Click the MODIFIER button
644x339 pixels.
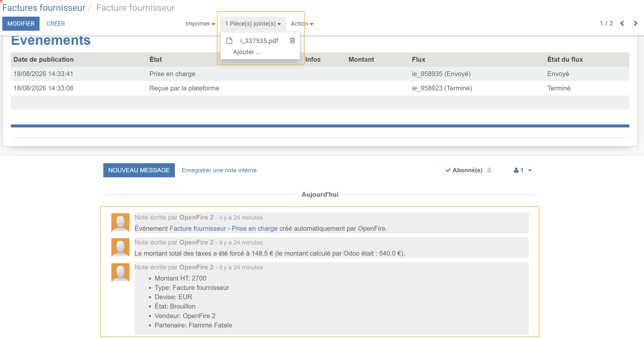pos(21,24)
